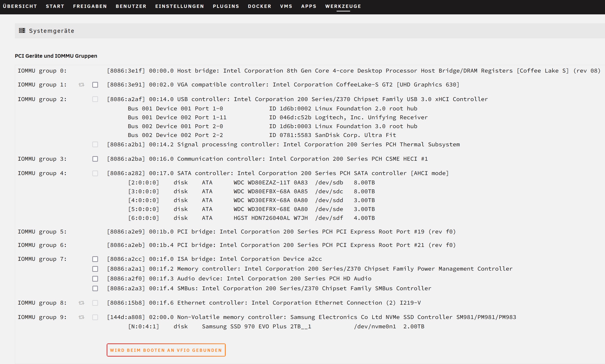The width and height of the screenshot is (605, 364).
Task: Toggle the SATA controller 00:17.0 checkbox
Action: pos(95,173)
